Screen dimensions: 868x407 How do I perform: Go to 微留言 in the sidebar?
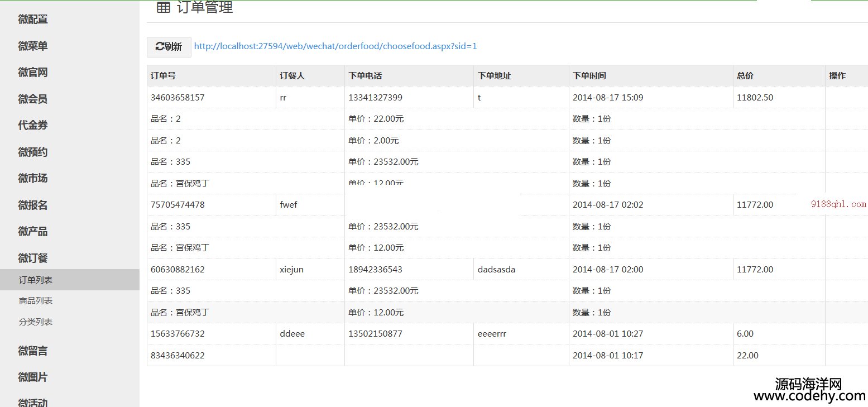33,351
